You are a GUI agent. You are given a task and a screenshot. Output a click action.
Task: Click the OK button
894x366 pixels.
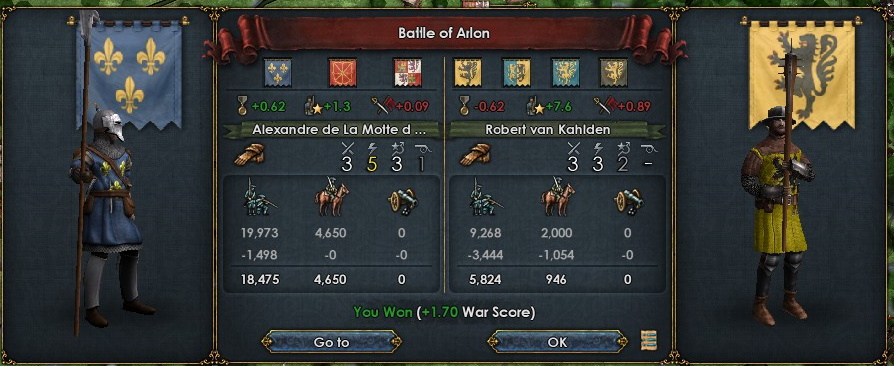(x=557, y=341)
